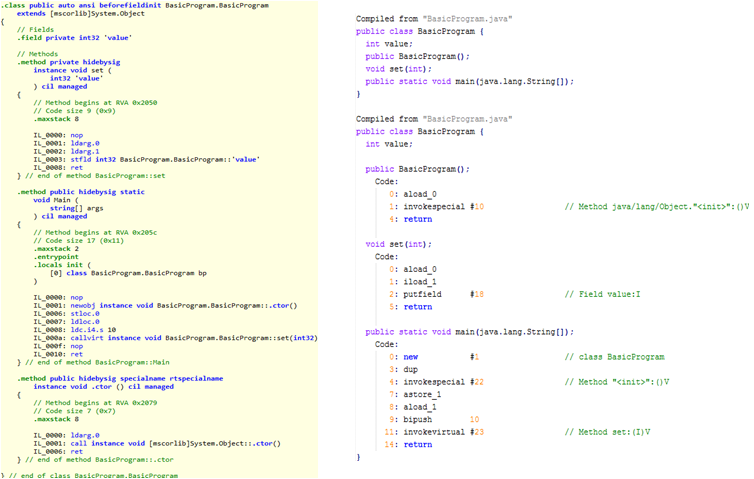Click the 'astore_1' bytecode instruction

coord(420,394)
